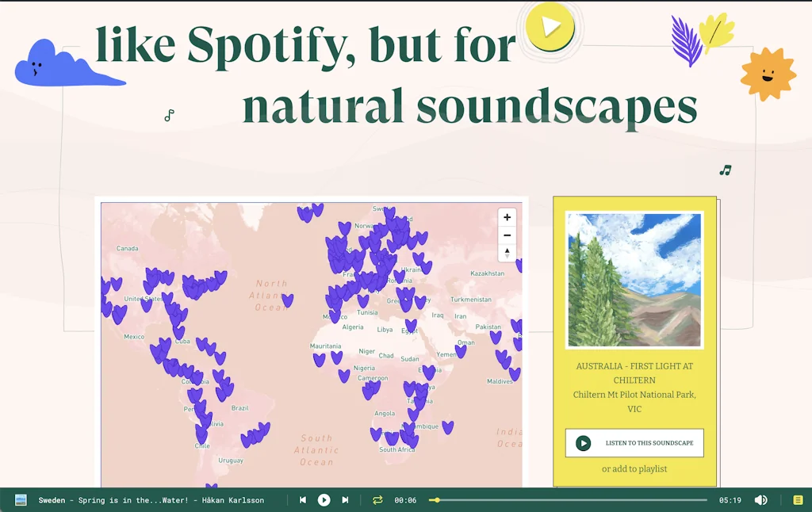This screenshot has height=512, width=812.
Task: Click the compass reset-bearing icon on the map
Action: [x=507, y=253]
